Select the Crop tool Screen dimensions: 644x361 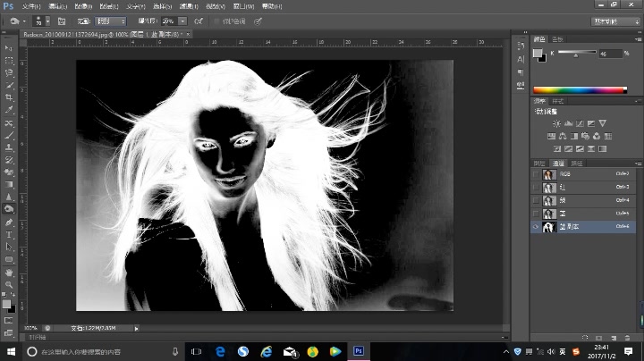[x=9, y=97]
